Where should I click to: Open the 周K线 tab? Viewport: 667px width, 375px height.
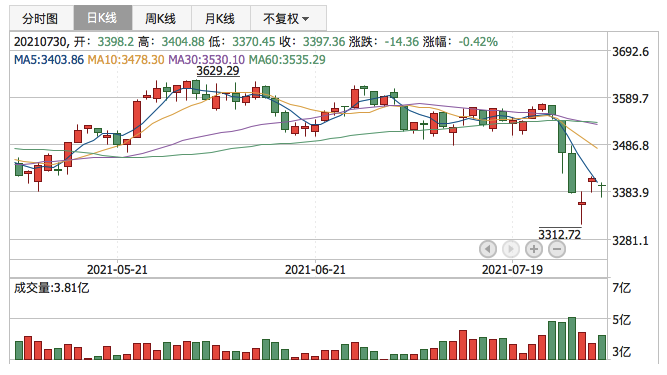click(x=161, y=18)
